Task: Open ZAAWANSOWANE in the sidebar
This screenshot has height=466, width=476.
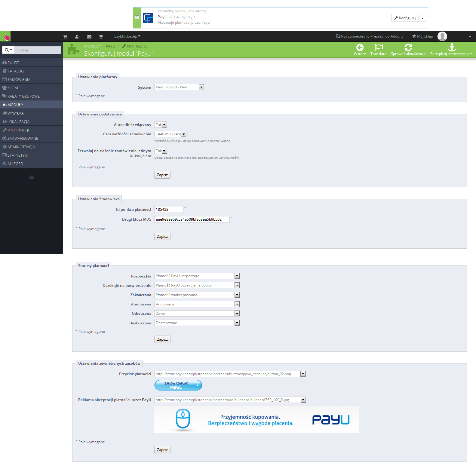Action: pos(32,138)
